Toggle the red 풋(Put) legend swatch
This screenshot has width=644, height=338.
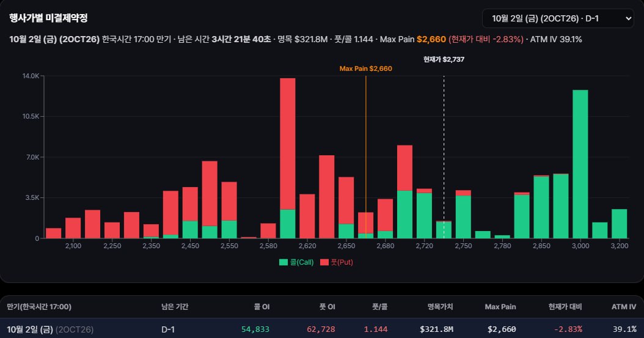pyautogui.click(x=324, y=262)
